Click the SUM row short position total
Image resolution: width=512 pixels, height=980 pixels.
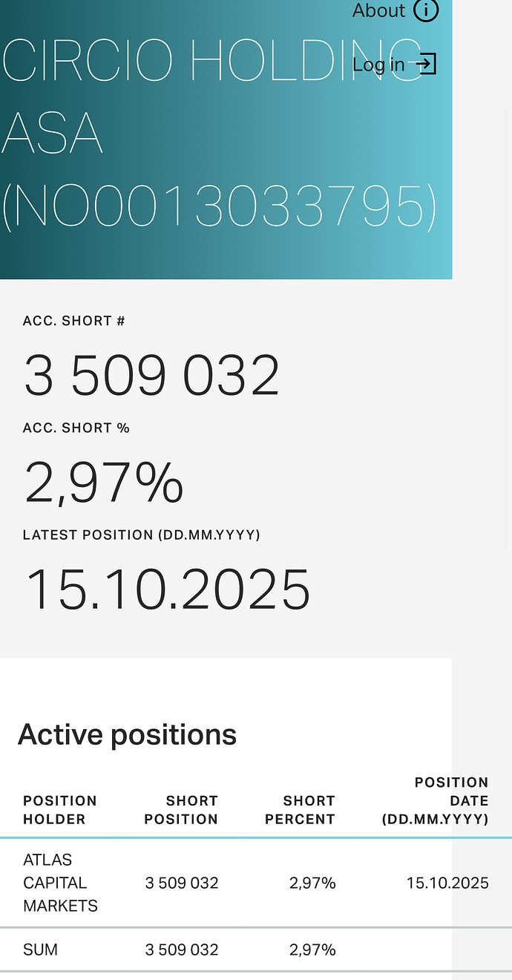tap(182, 950)
